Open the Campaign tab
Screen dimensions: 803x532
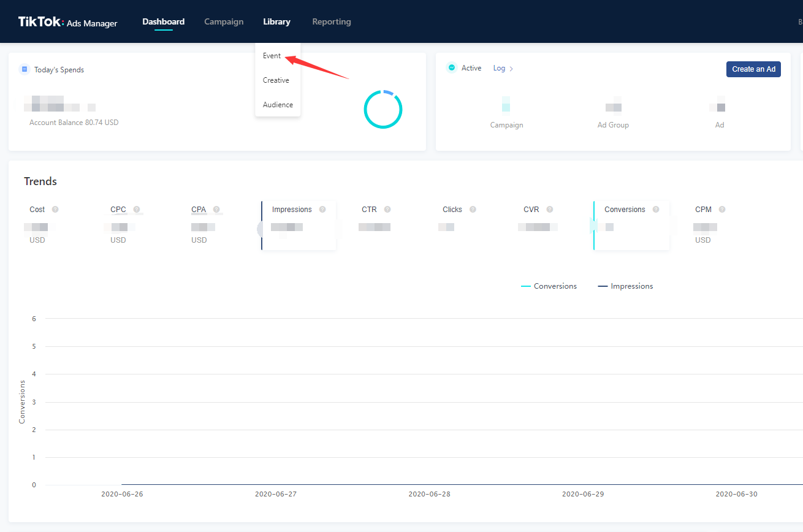224,21
